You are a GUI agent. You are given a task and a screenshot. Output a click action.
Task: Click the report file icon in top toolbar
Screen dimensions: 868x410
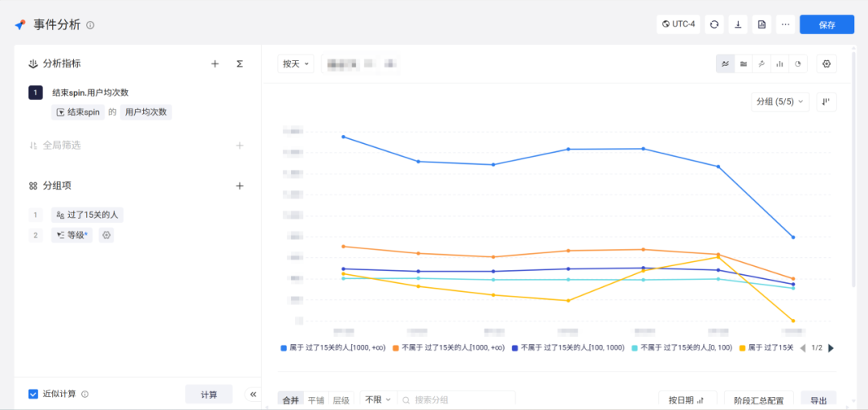762,24
